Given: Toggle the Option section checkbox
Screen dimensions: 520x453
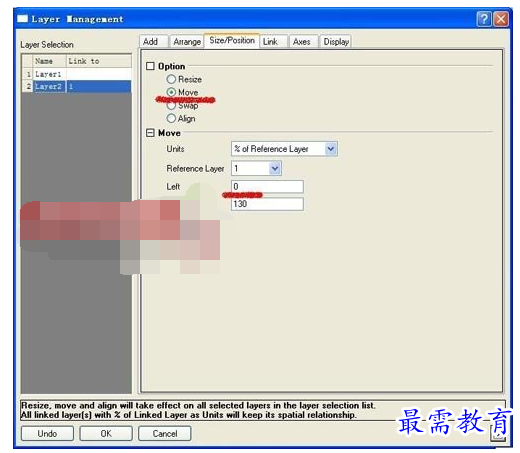Looking at the screenshot, I should [150, 66].
